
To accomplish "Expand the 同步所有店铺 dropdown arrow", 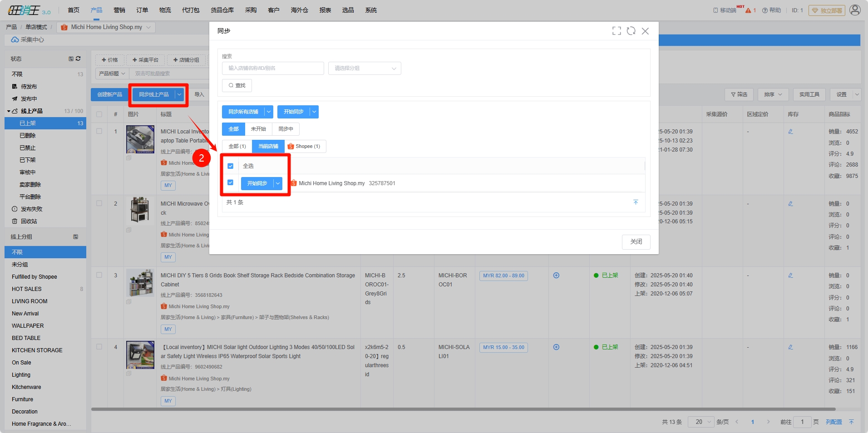I will pyautogui.click(x=269, y=112).
